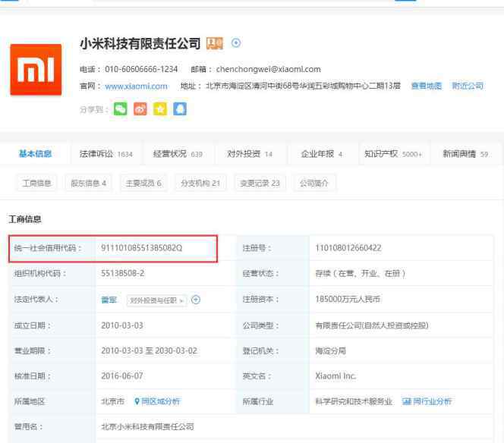
Task: Click the orange certification badge beside company name
Action: pyautogui.click(x=215, y=43)
